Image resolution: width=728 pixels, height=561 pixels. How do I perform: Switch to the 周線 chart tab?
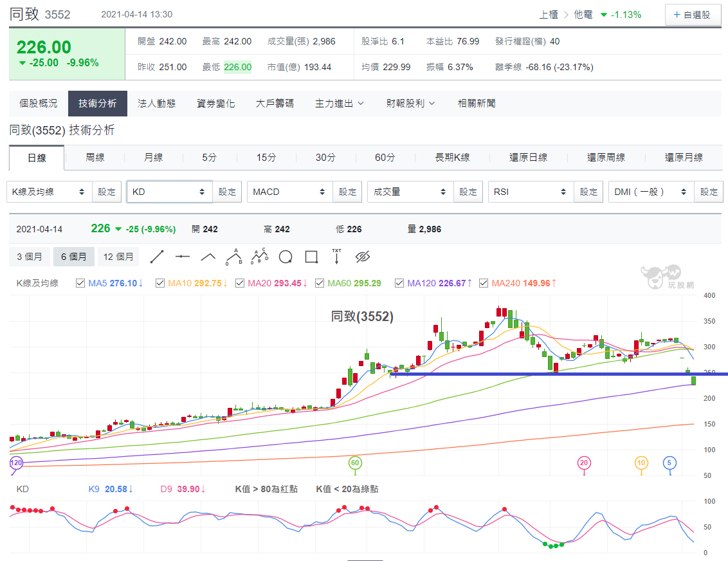click(95, 158)
